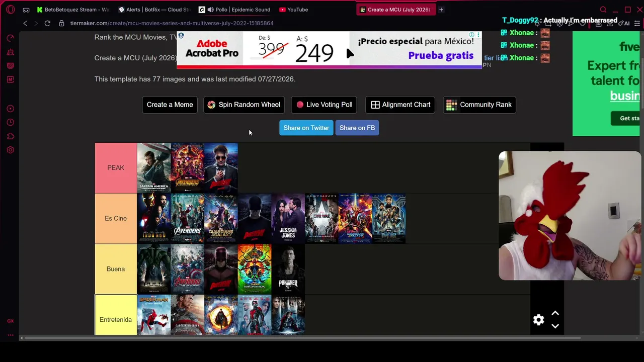Click Share on FB button

(357, 128)
